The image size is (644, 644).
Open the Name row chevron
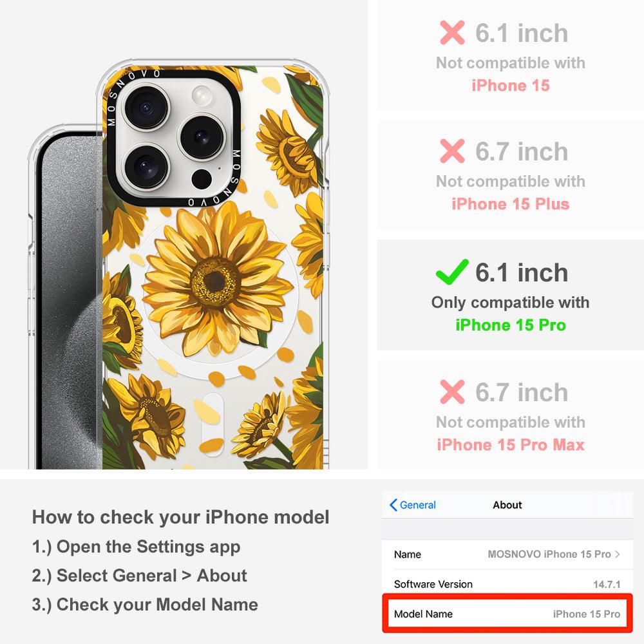tap(618, 554)
